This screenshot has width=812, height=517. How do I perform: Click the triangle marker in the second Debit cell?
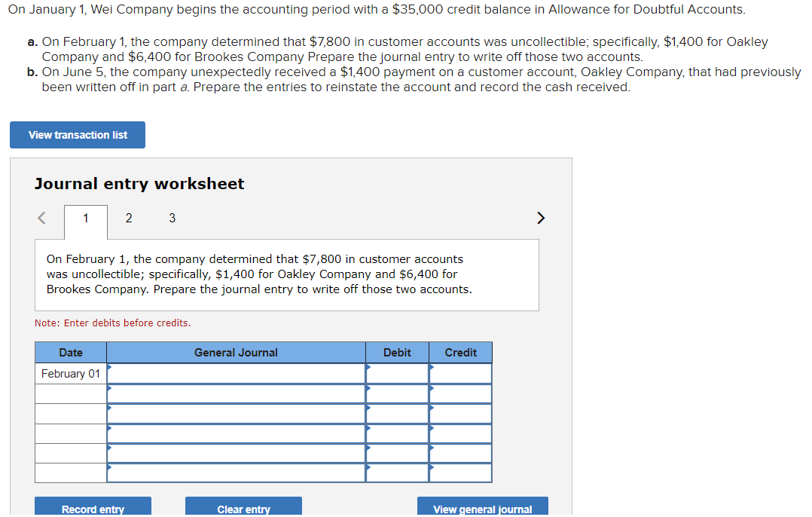click(x=368, y=390)
